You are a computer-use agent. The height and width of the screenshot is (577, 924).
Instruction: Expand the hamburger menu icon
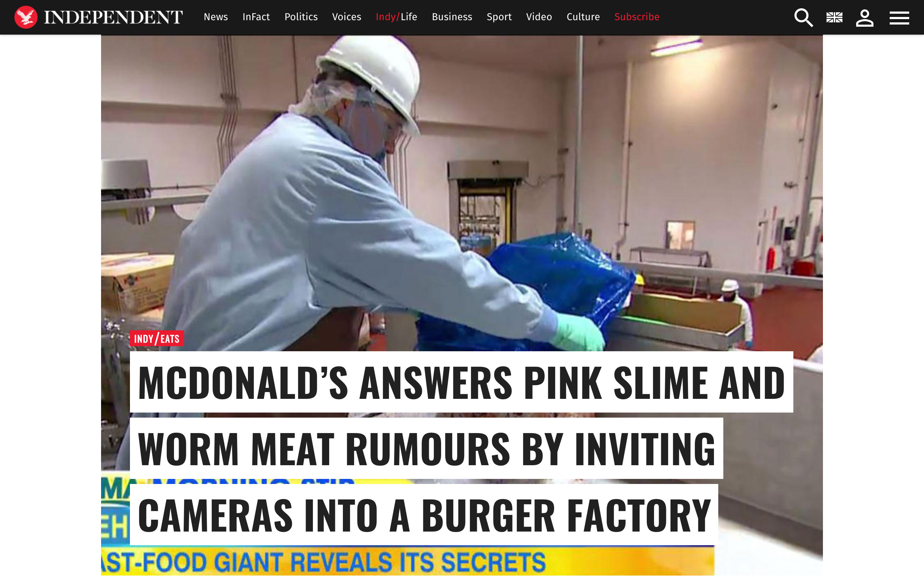pos(899,18)
